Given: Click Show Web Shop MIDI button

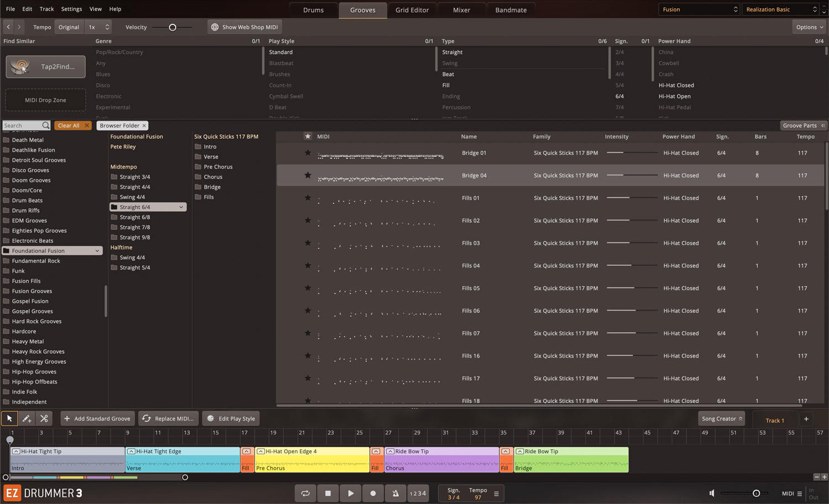Looking at the screenshot, I should [x=245, y=27].
